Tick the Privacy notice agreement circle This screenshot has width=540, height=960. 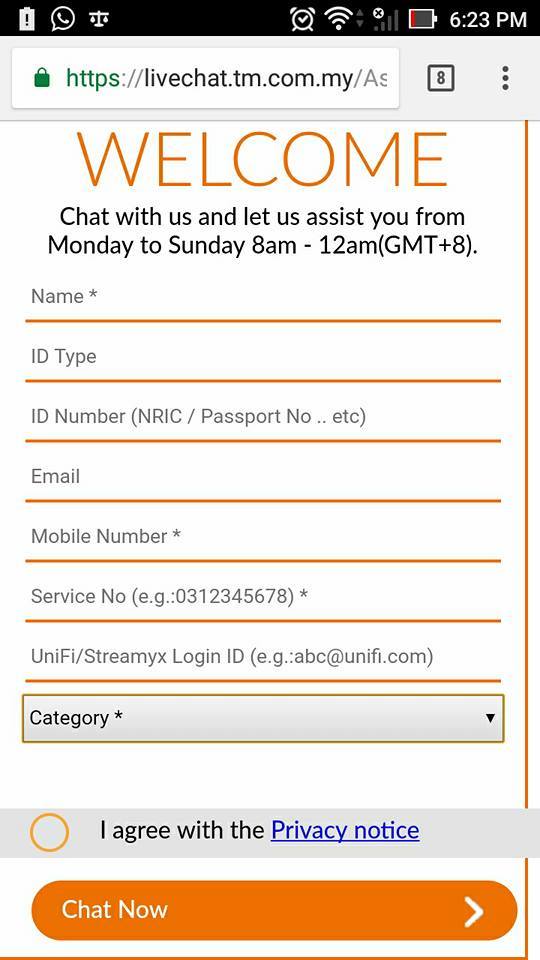pos(49,832)
